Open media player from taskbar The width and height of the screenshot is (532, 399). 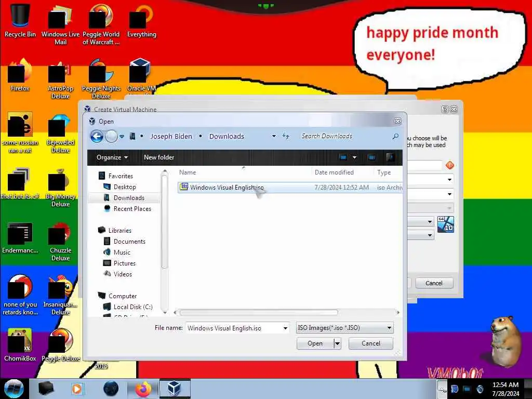(x=77, y=389)
